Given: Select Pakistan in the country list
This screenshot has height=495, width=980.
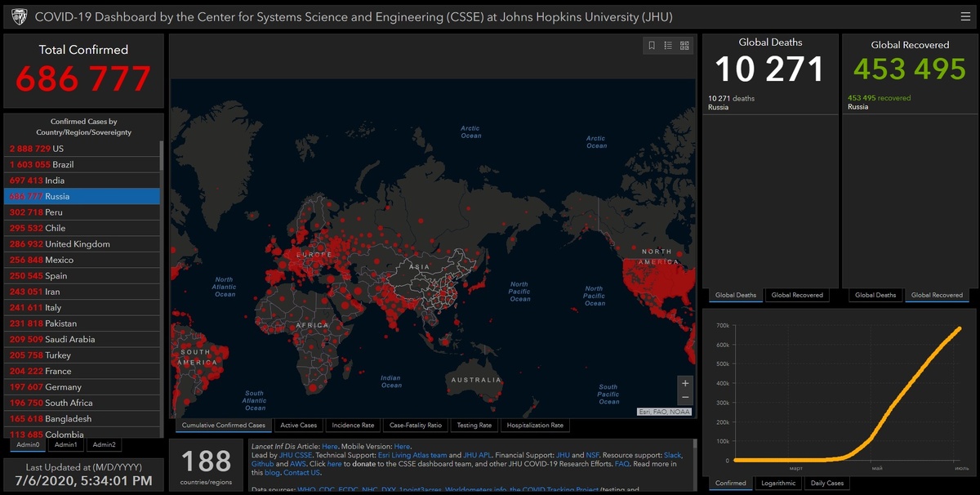Looking at the screenshot, I should [x=82, y=323].
